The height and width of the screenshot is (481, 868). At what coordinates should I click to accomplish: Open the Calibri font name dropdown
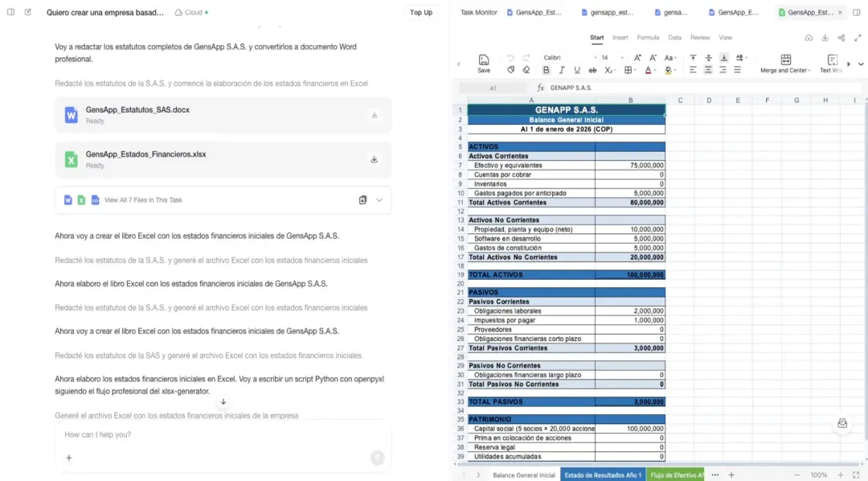point(570,58)
